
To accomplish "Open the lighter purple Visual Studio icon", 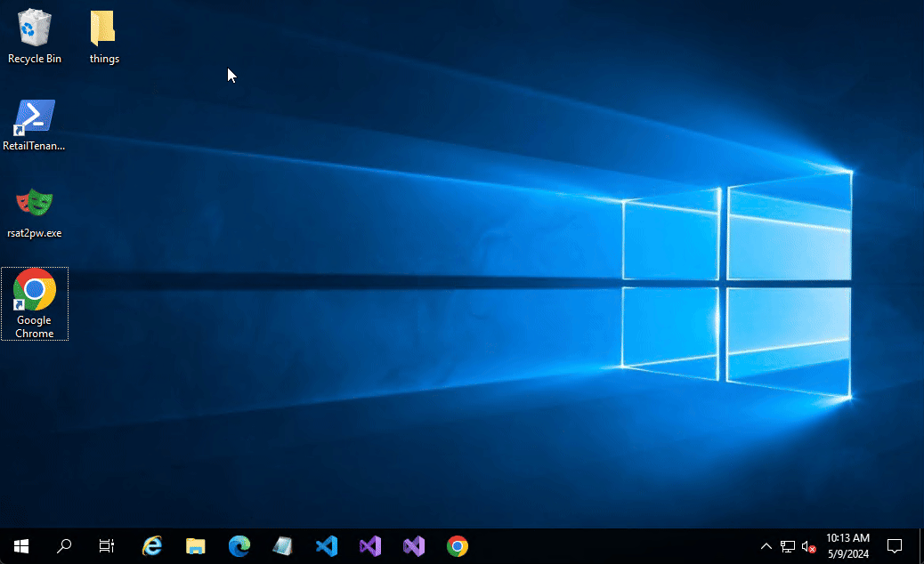I will pyautogui.click(x=414, y=546).
